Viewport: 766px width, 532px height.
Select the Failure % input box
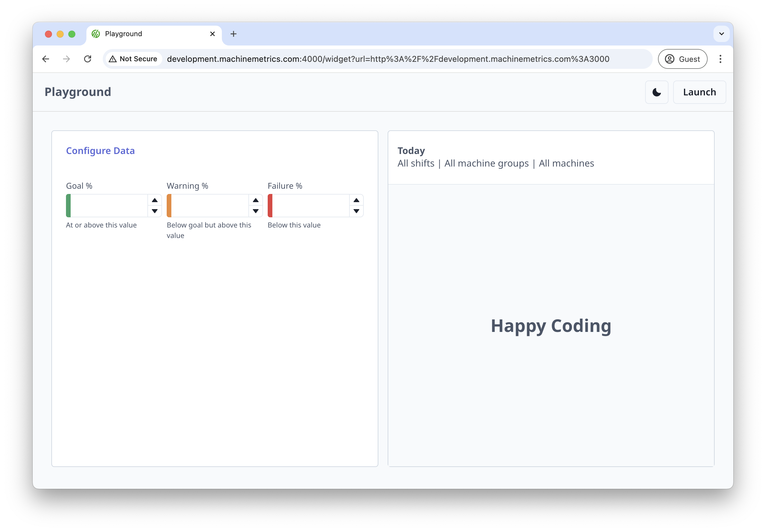(x=310, y=206)
